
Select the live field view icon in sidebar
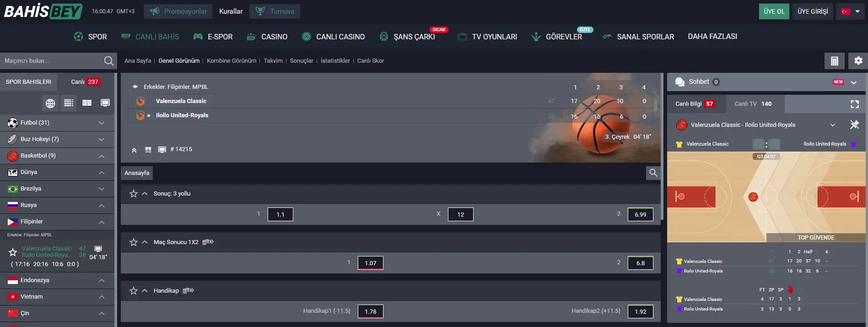pyautogui.click(x=87, y=103)
